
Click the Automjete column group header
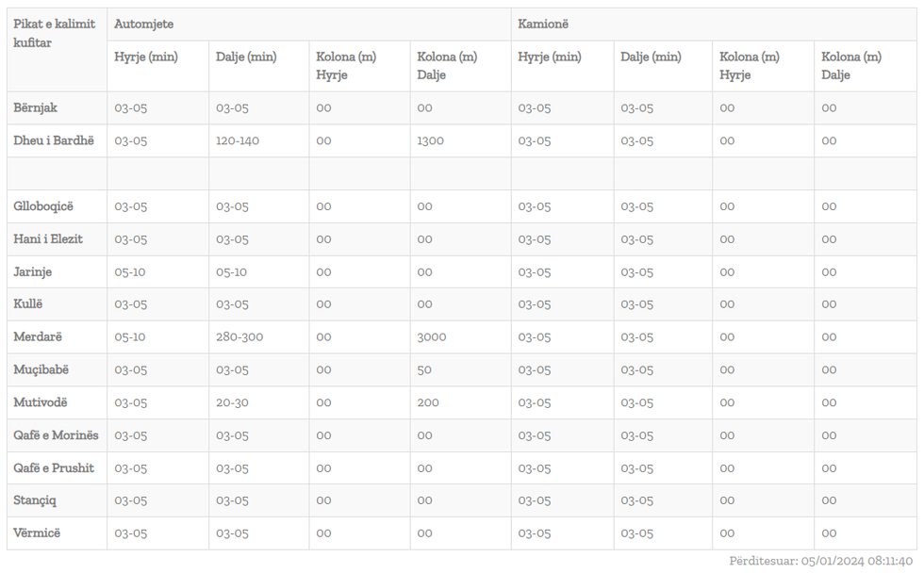click(143, 25)
